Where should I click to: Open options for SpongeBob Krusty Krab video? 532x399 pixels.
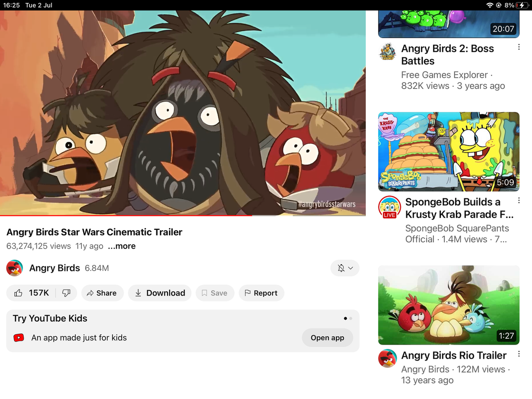519,201
